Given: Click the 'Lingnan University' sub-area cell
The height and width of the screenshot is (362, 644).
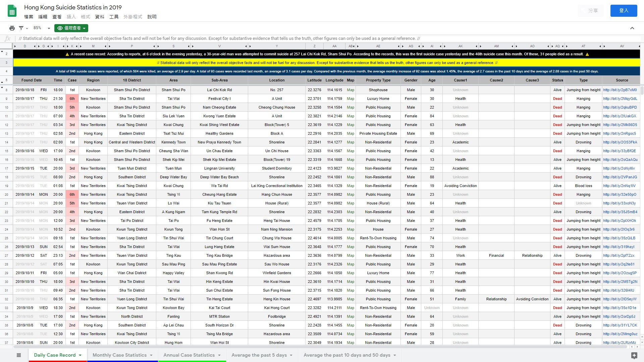Looking at the screenshot, I should 219,168.
